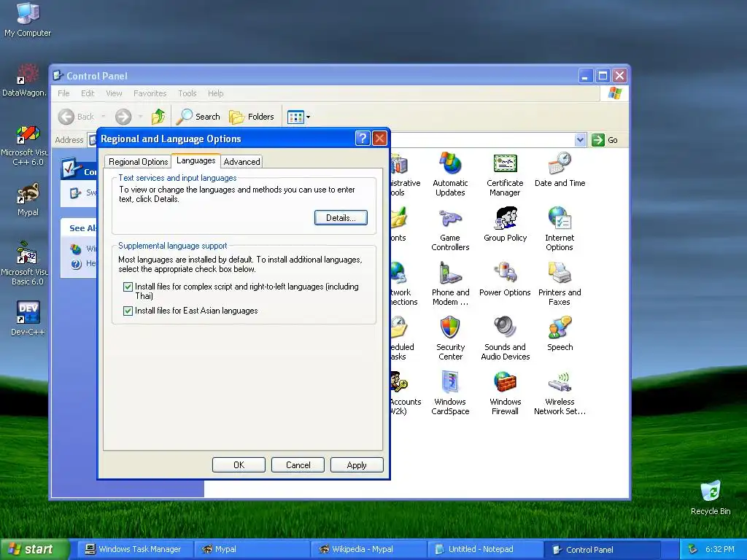Select Microsoft Visual C++ 6.0 shortcut

[24, 145]
